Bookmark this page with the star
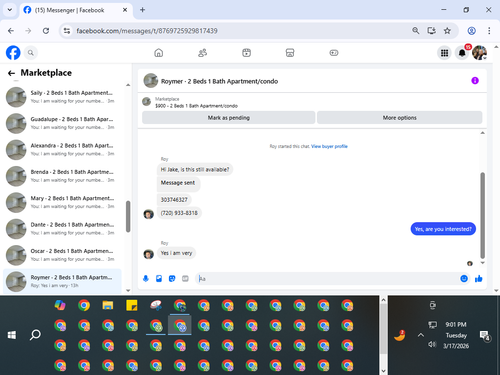Image resolution: width=500 pixels, height=375 pixels. coord(447,31)
